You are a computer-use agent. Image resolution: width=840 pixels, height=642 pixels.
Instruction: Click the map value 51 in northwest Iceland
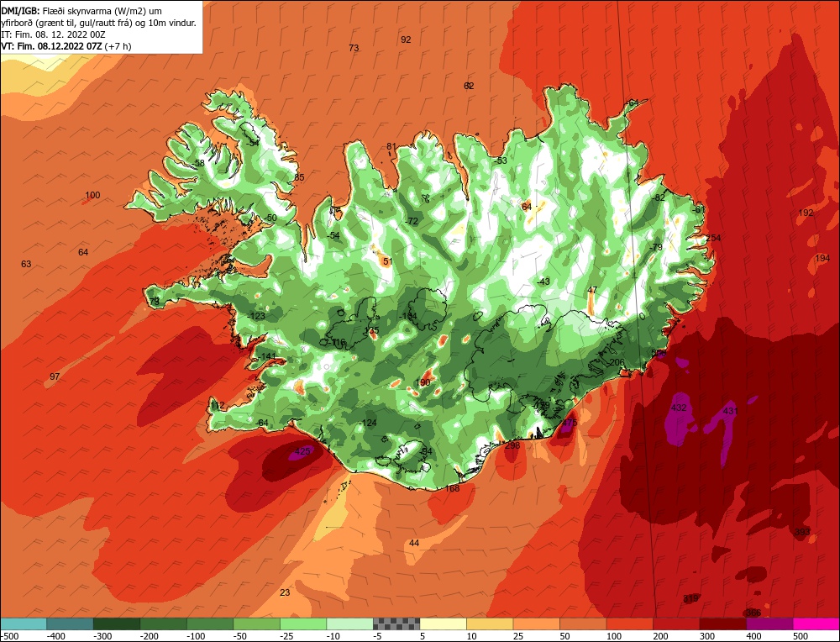[388, 261]
